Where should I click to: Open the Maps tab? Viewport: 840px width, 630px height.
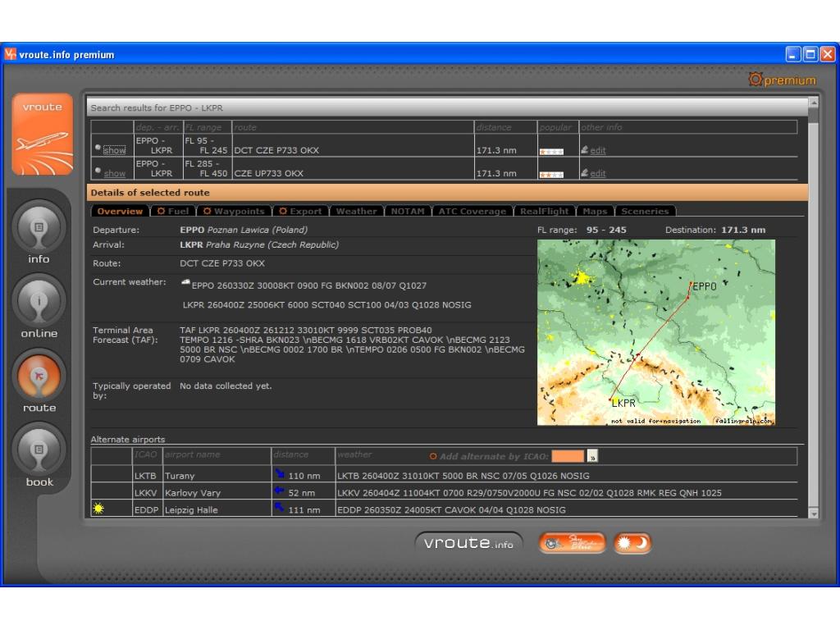click(595, 211)
